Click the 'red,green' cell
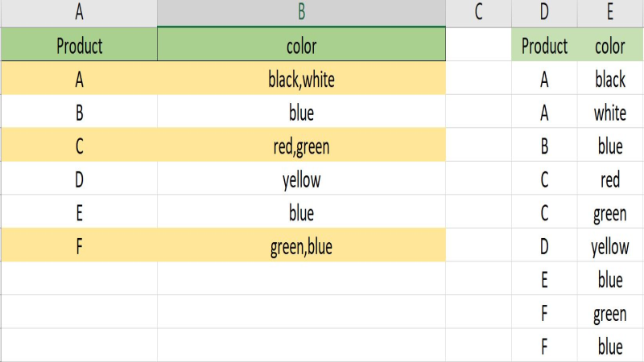 point(301,145)
